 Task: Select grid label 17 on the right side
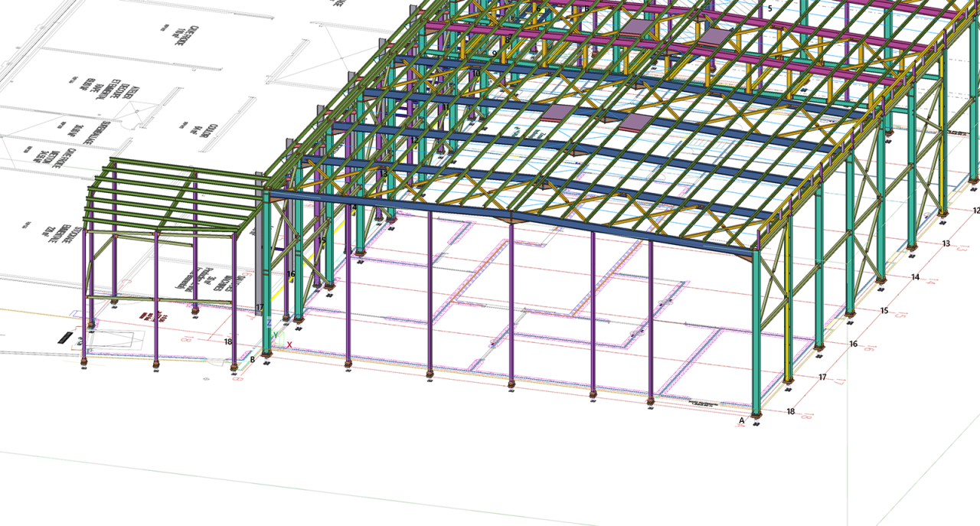click(x=822, y=377)
